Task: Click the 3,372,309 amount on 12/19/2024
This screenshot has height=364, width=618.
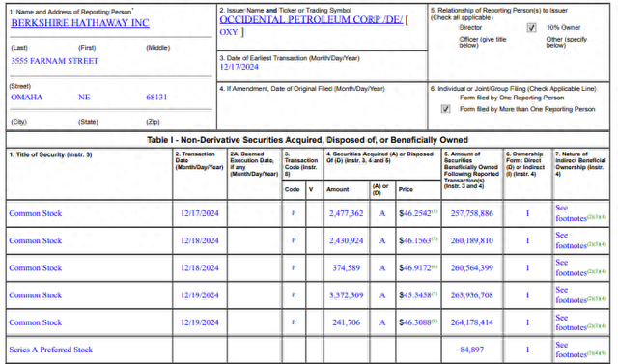Action: point(347,295)
